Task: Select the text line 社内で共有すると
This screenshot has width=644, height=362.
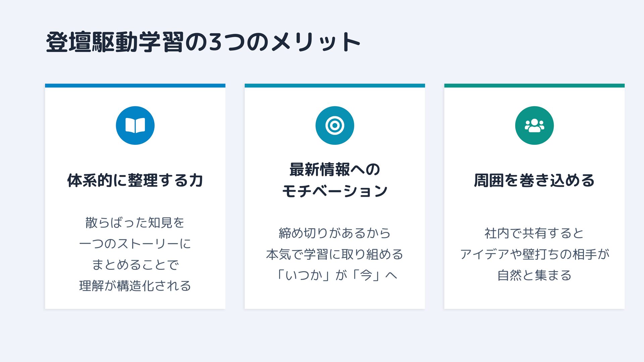Action: pyautogui.click(x=534, y=233)
